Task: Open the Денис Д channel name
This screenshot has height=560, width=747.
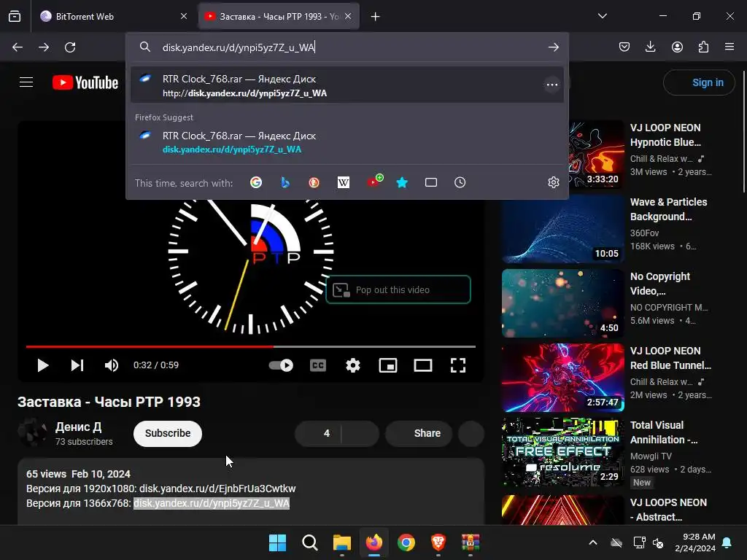Action: click(78, 427)
